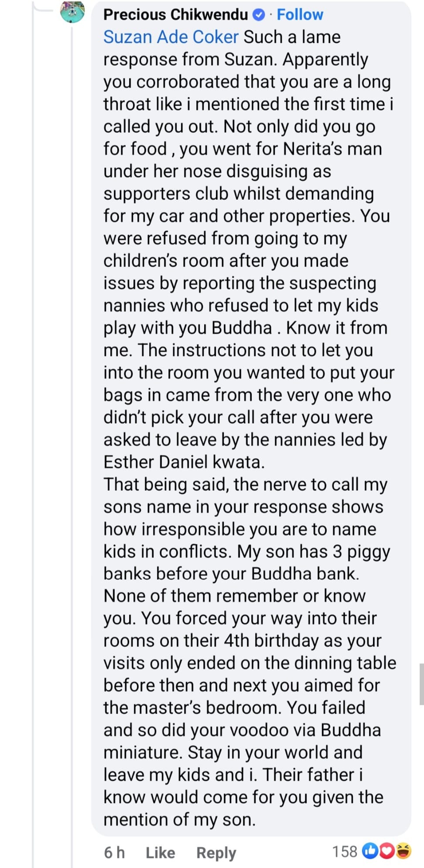Click the blue verified badge beside Precious Chikwendu
The width and height of the screenshot is (424, 868).
pos(259,15)
